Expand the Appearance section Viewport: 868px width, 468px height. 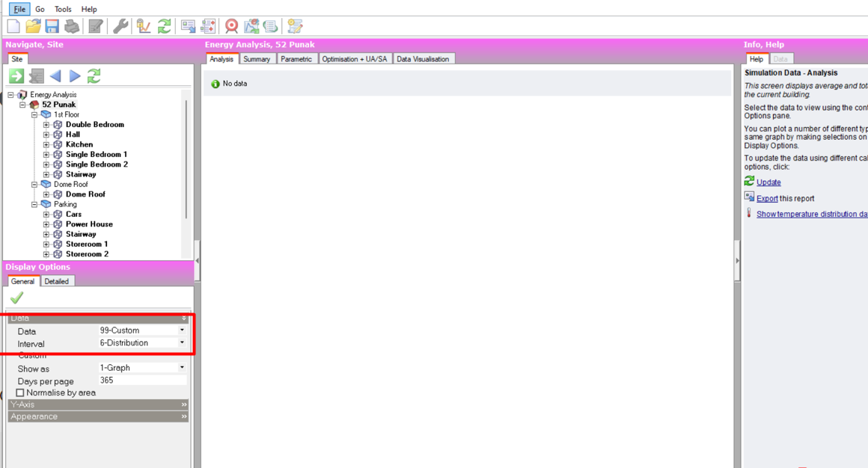99,416
